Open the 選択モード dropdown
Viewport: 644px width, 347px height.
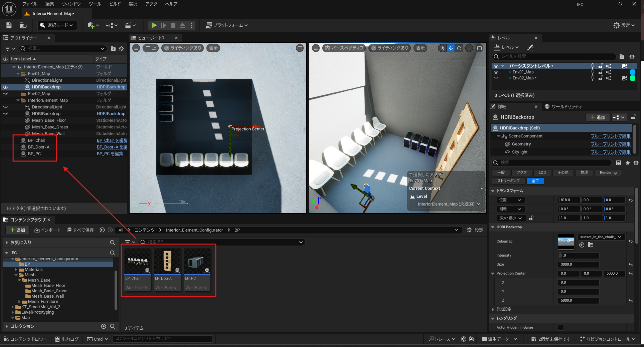[x=57, y=25]
